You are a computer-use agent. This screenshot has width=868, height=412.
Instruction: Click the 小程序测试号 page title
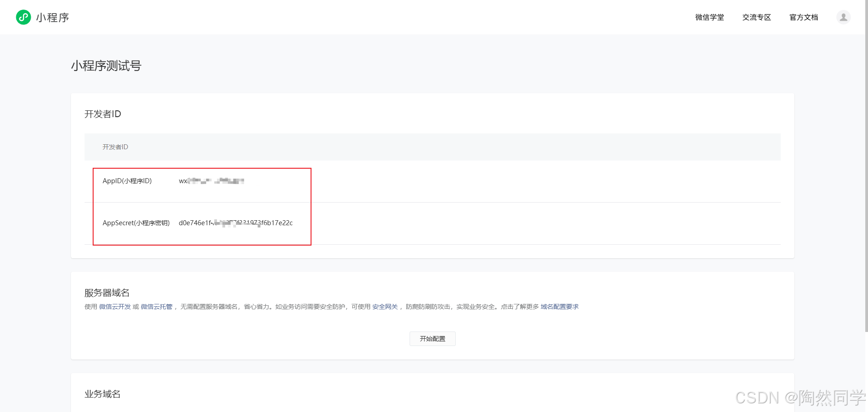(107, 66)
